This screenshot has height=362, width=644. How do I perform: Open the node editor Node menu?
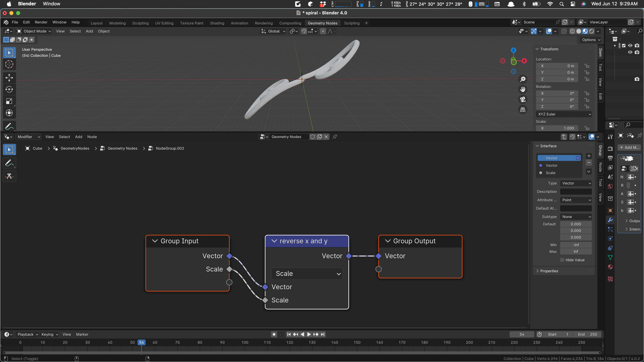click(x=92, y=137)
